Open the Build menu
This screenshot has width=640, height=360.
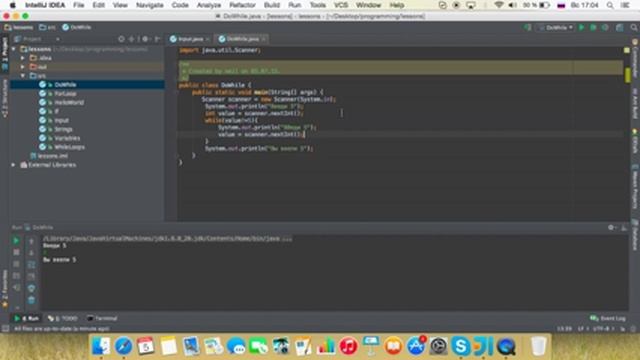click(272, 5)
